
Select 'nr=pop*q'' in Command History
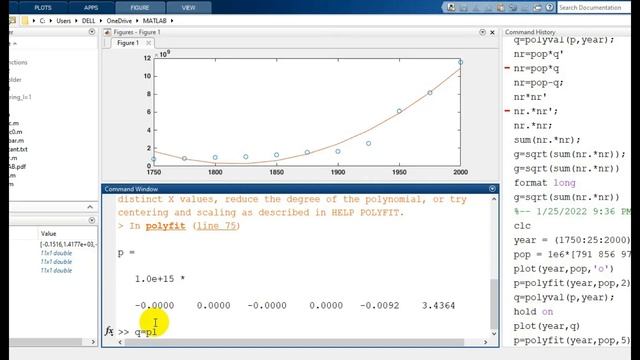pyautogui.click(x=538, y=54)
